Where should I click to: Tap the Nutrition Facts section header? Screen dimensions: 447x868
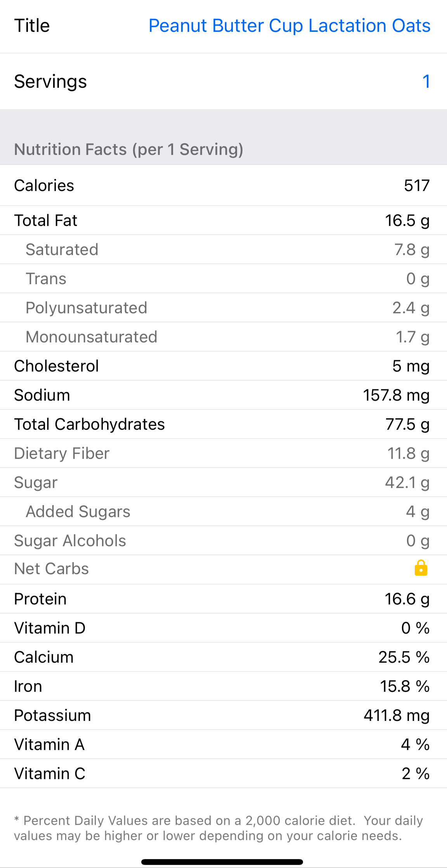[x=128, y=149]
